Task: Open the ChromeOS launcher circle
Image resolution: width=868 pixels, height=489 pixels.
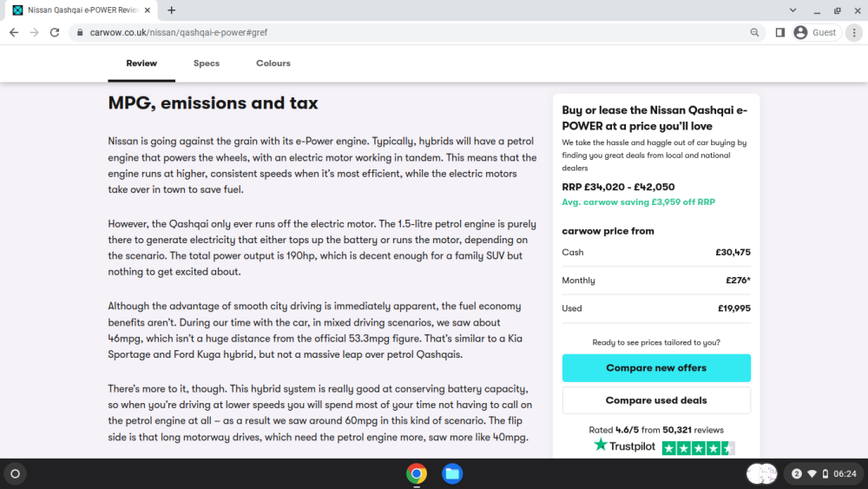Action: point(16,473)
